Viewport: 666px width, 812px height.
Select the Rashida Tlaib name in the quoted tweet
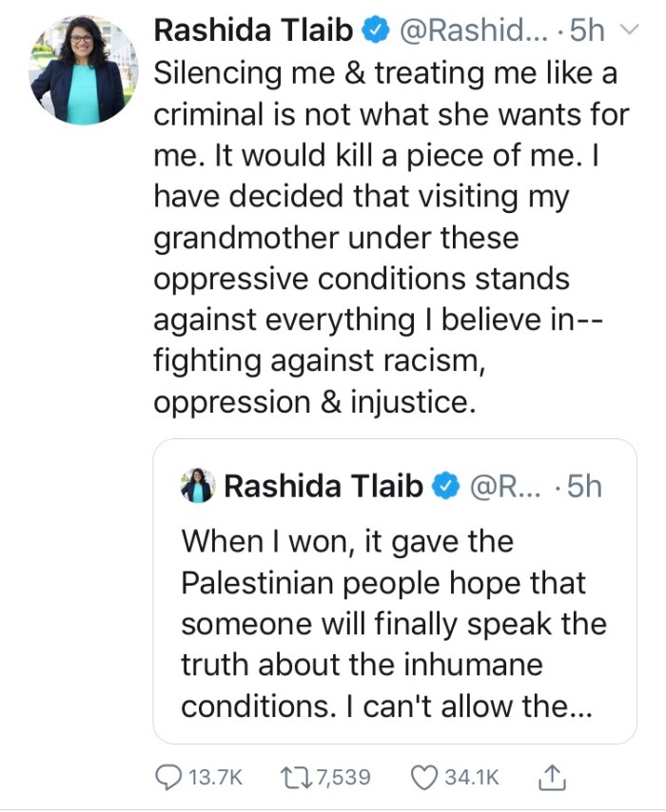[323, 488]
